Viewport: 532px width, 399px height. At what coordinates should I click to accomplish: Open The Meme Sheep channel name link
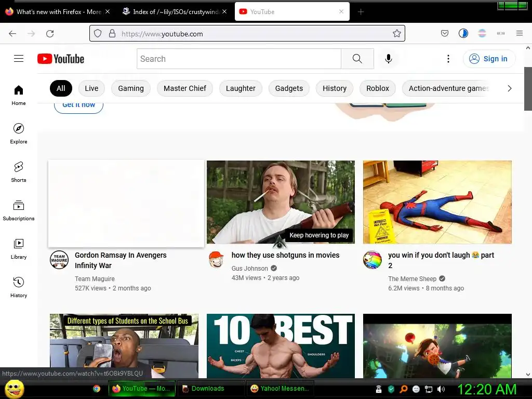(x=412, y=279)
